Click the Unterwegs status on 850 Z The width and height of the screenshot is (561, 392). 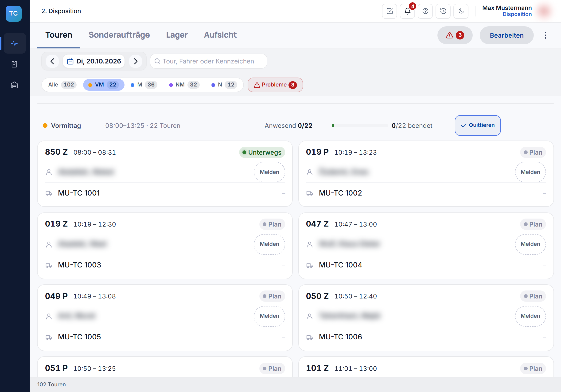(x=262, y=152)
